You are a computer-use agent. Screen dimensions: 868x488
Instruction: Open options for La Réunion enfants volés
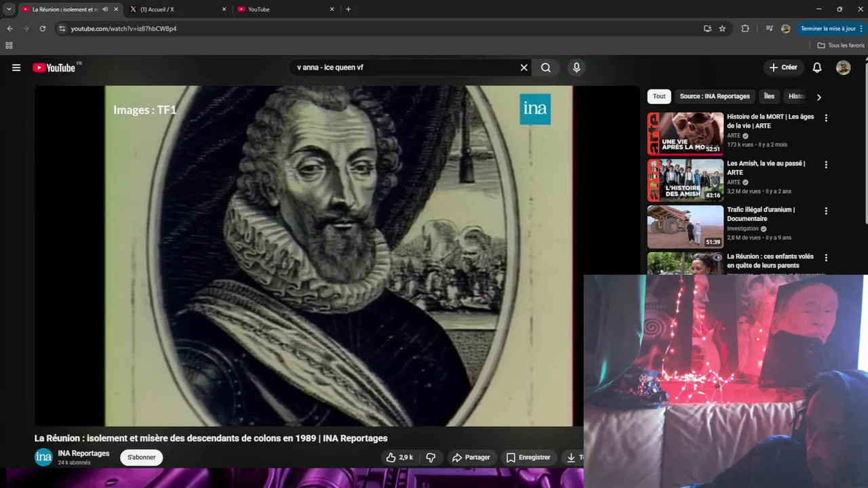(x=826, y=258)
